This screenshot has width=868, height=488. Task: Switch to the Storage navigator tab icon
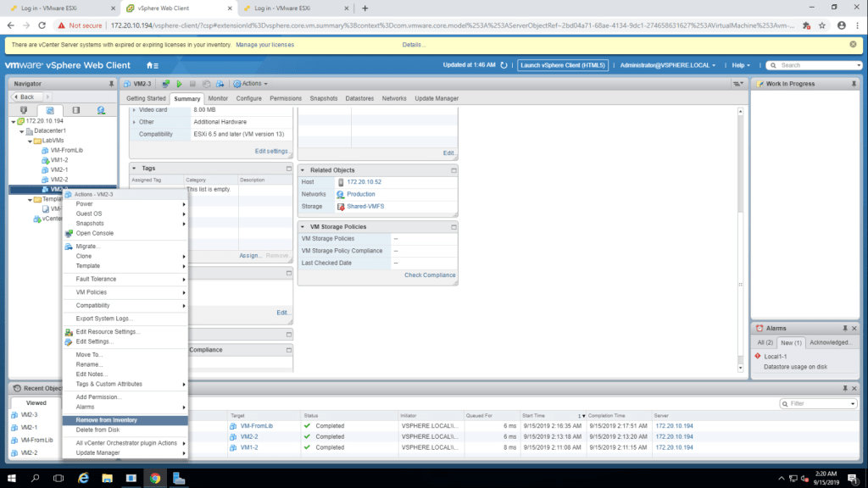click(75, 110)
